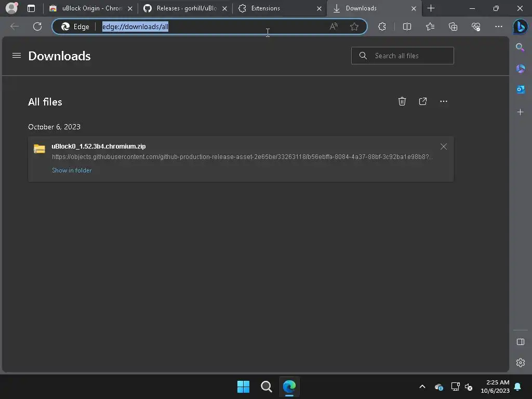Viewport: 532px width, 399px height.
Task: Open taskbar clock and date
Action: coord(495,387)
